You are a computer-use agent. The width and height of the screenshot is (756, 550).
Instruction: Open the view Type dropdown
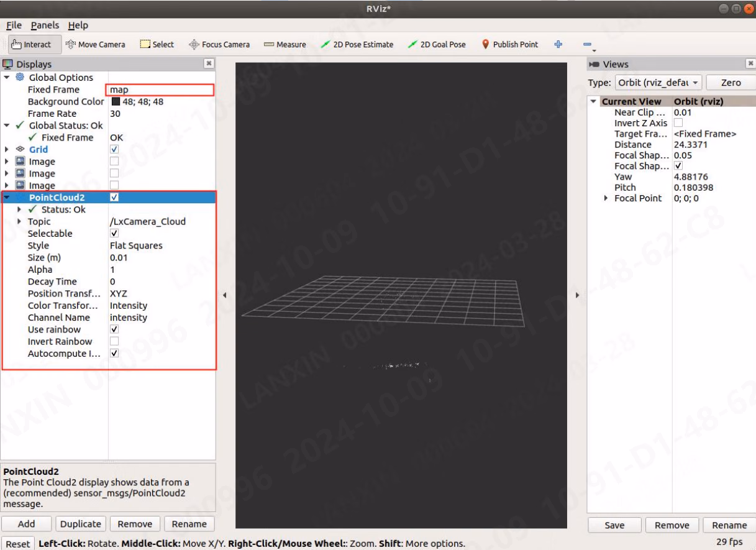(x=658, y=82)
